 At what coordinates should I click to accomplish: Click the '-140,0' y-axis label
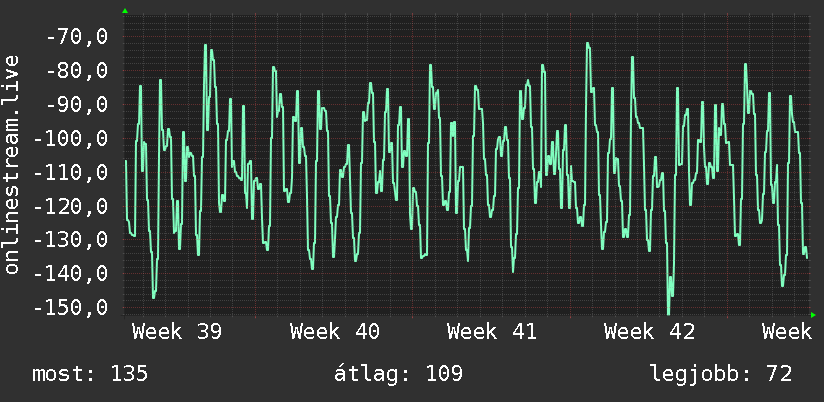[x=70, y=274]
